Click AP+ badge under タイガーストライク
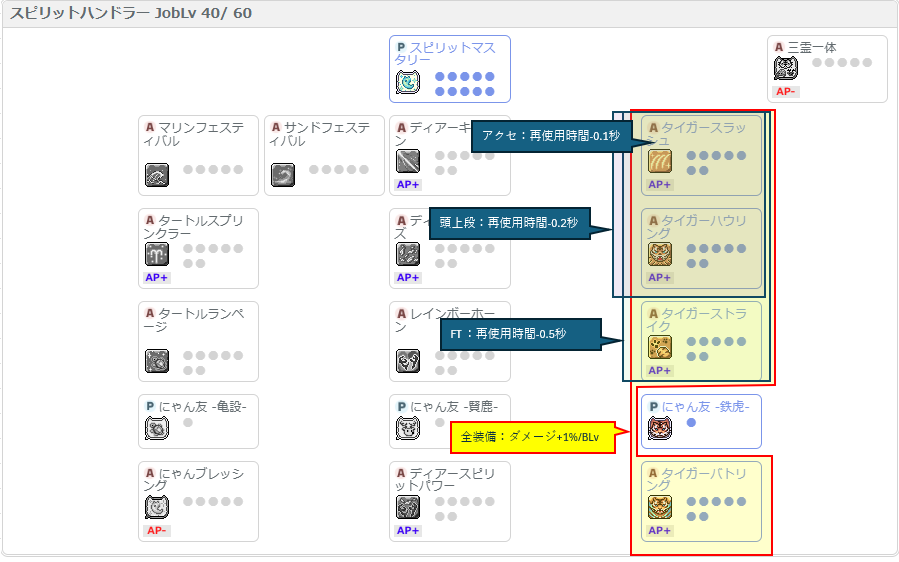The height and width of the screenshot is (562, 899). [x=659, y=370]
